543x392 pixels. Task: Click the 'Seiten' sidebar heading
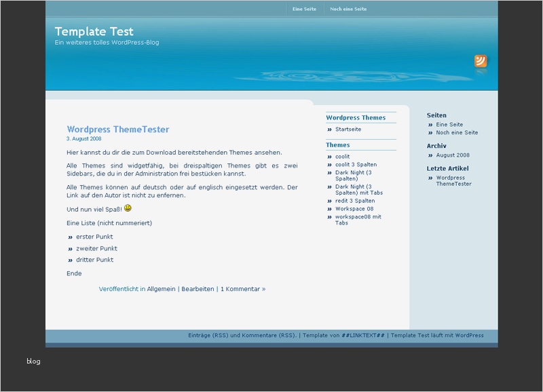tap(436, 115)
